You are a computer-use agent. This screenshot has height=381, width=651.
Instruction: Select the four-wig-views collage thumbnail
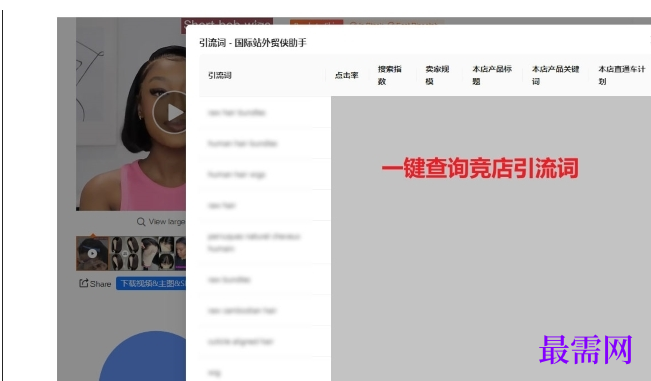tap(125, 253)
